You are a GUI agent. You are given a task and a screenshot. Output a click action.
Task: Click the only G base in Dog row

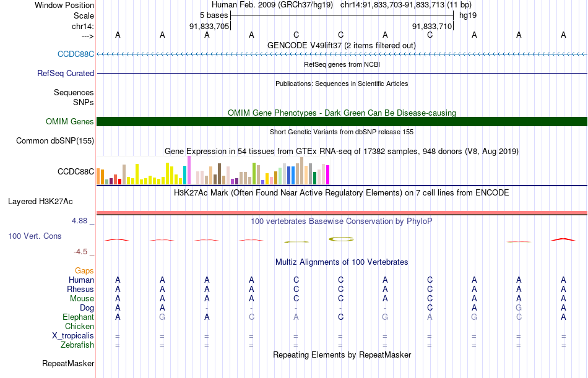pos(519,308)
